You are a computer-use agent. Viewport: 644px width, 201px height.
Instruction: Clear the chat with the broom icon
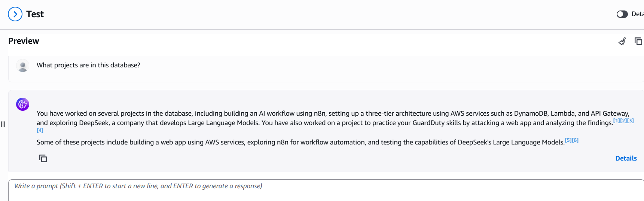tap(622, 41)
